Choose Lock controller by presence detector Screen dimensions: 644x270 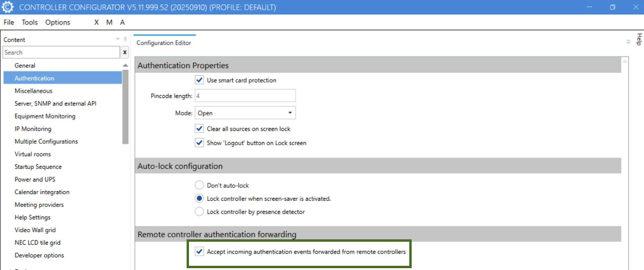click(x=199, y=212)
